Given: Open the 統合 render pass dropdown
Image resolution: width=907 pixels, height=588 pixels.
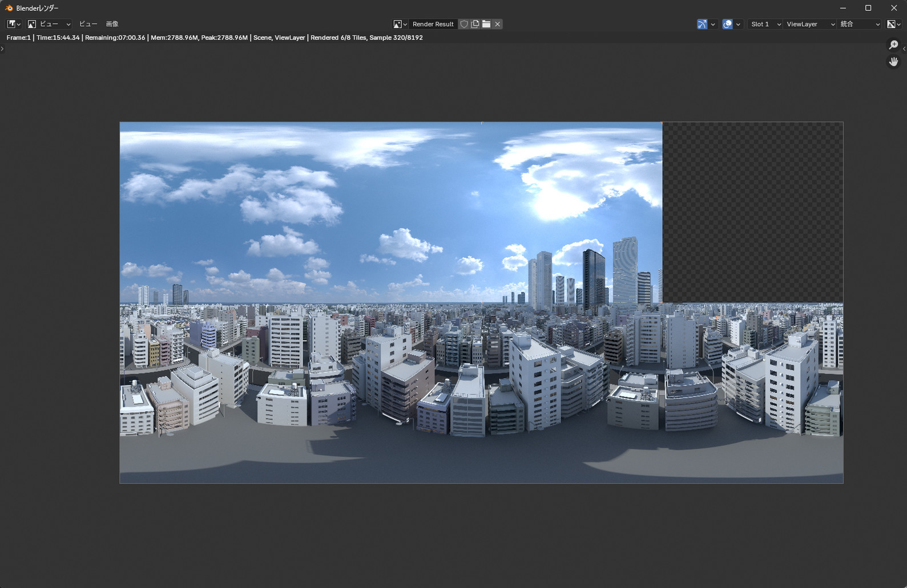Looking at the screenshot, I should [x=860, y=24].
